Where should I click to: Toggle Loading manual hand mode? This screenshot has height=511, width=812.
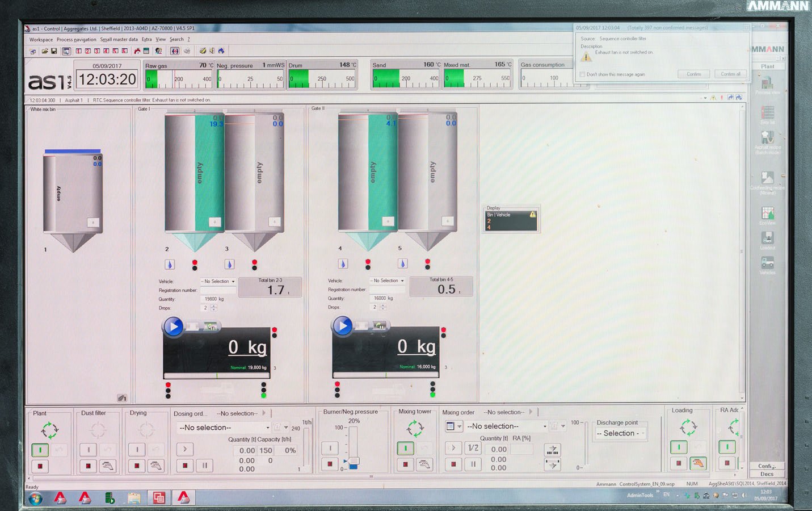point(698,463)
